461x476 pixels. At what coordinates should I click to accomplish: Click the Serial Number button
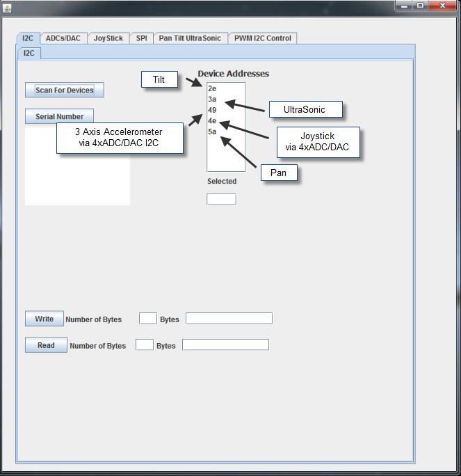tap(59, 116)
